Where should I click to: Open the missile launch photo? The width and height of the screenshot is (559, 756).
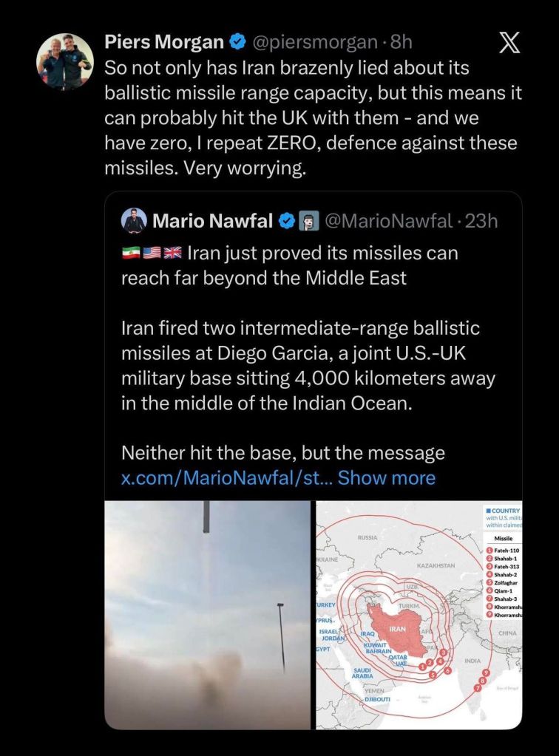(208, 613)
